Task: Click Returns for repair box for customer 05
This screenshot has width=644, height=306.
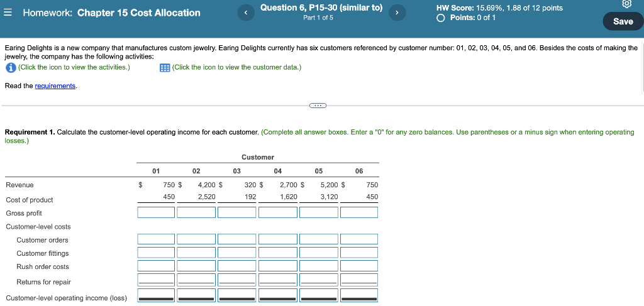Action: pyautogui.click(x=318, y=280)
